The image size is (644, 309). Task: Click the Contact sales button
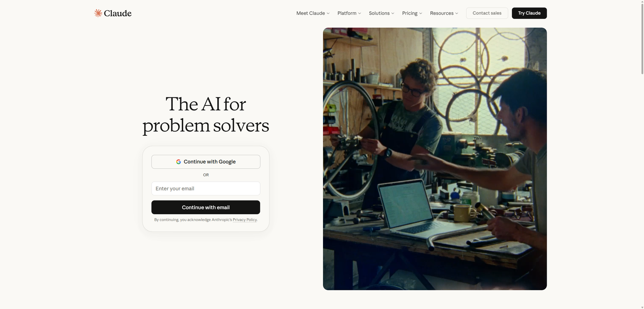coord(487,13)
